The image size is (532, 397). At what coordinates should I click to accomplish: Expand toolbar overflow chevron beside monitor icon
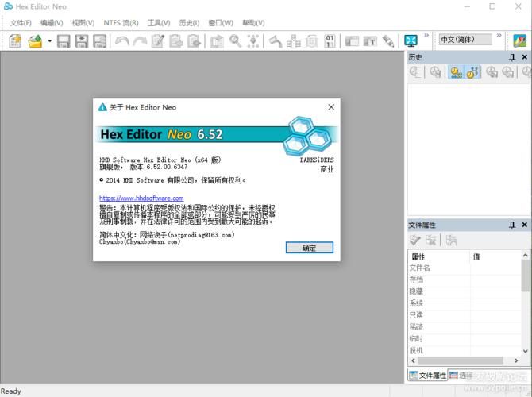click(x=426, y=35)
